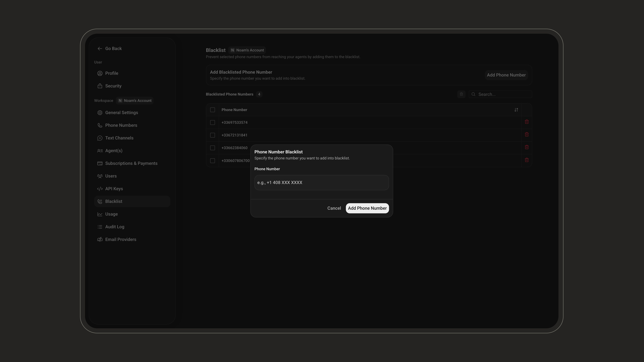Image resolution: width=644 pixels, height=362 pixels.
Task: Click Noam's Account badge next to Workspace
Action: coord(135,100)
